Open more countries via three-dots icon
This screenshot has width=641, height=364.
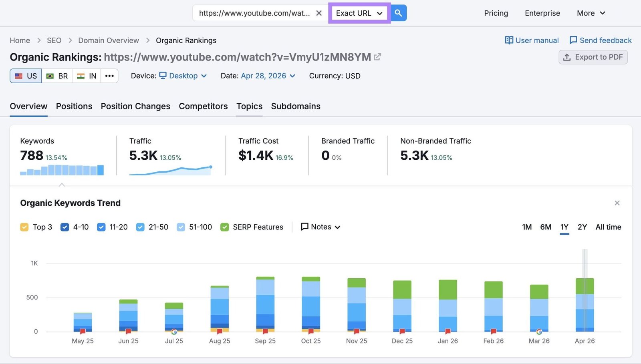(109, 76)
